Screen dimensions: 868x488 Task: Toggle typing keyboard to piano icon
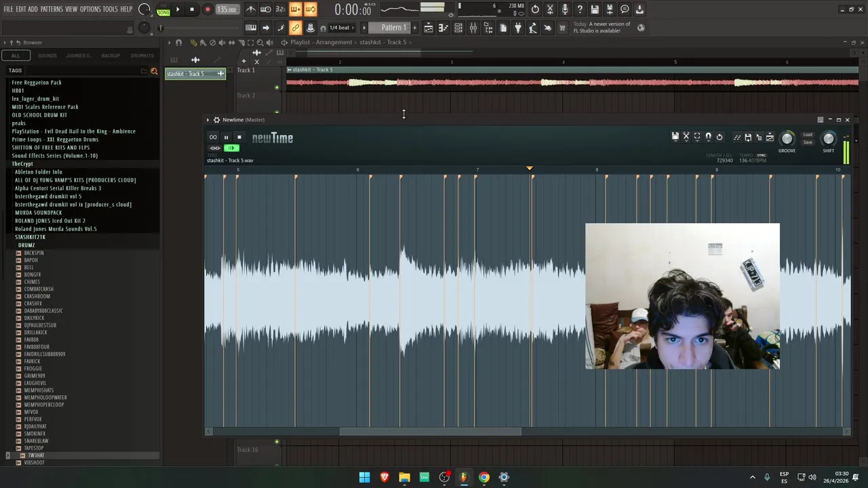click(x=251, y=28)
